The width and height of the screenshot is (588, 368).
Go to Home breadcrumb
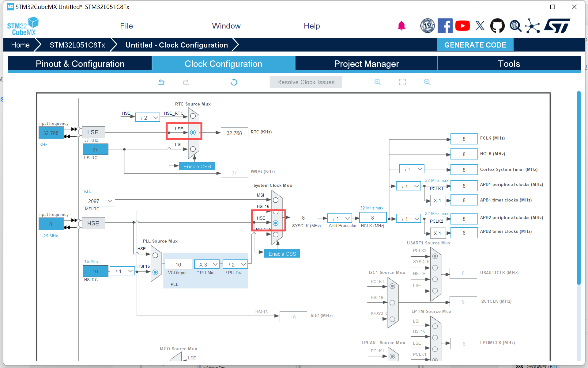pos(20,45)
